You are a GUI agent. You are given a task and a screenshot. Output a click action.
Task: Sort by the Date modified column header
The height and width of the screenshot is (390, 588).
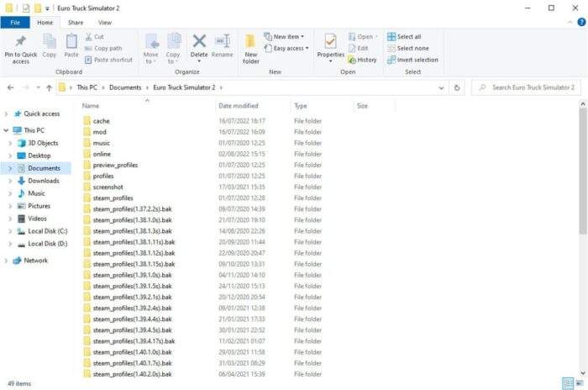253,106
